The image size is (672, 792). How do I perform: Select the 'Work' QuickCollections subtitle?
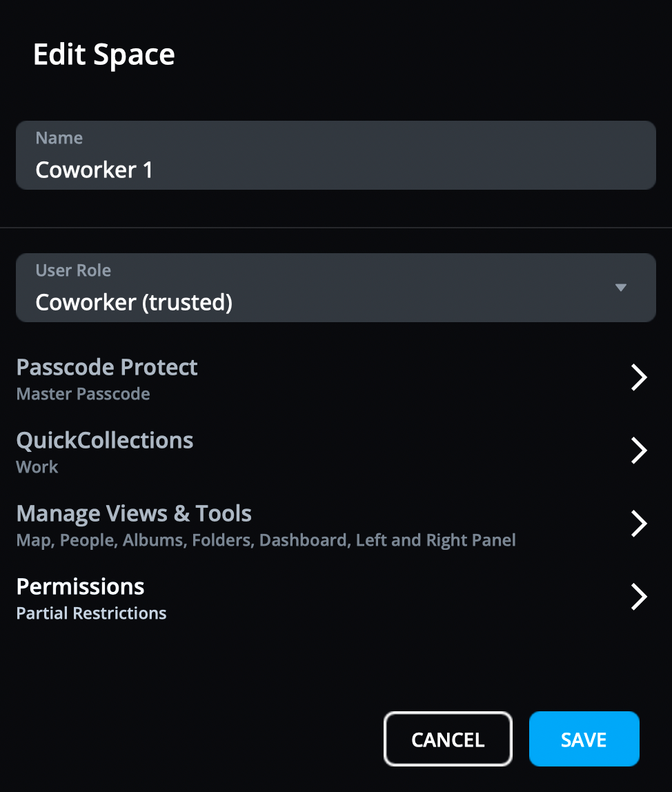[37, 467]
